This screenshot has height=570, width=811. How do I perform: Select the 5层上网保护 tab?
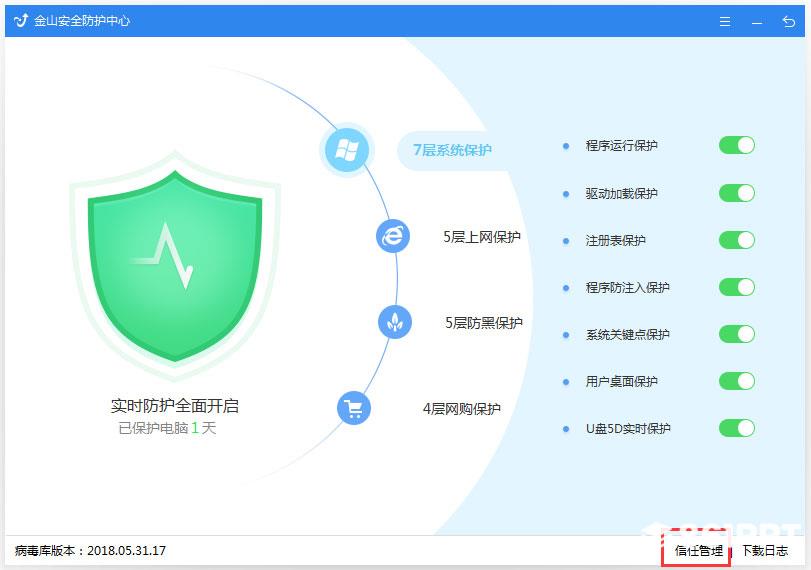click(482, 237)
